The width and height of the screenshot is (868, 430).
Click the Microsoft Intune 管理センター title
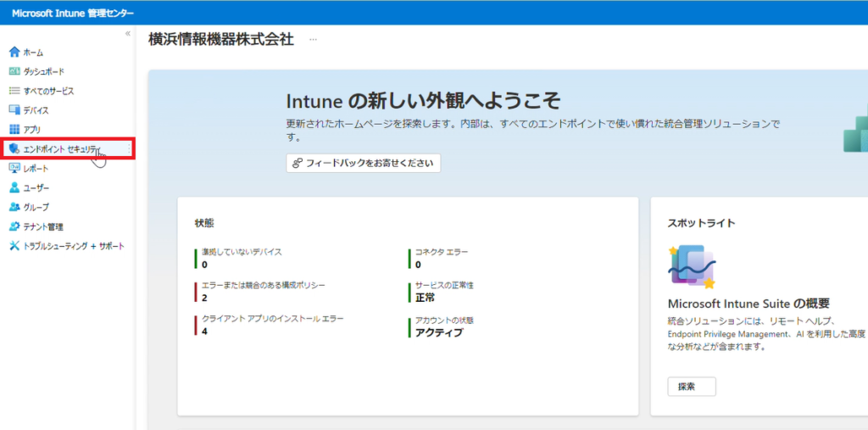(x=73, y=13)
